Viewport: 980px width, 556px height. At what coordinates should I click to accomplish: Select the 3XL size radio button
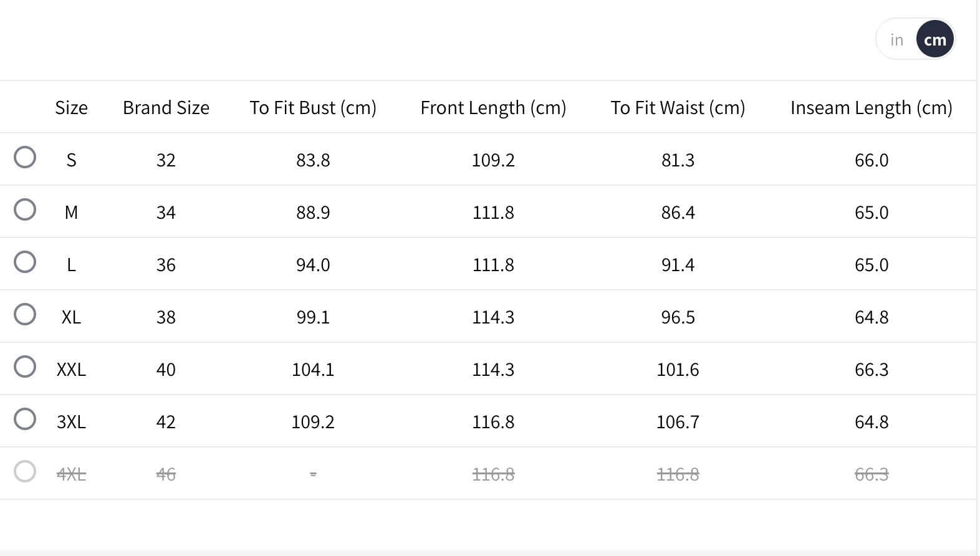click(25, 419)
